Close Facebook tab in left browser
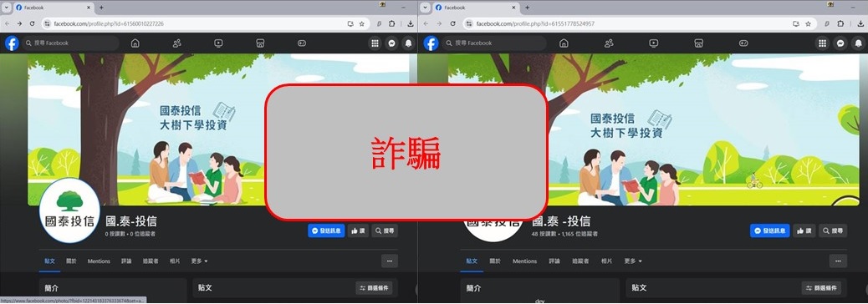The height and width of the screenshot is (304, 868). tap(88, 8)
